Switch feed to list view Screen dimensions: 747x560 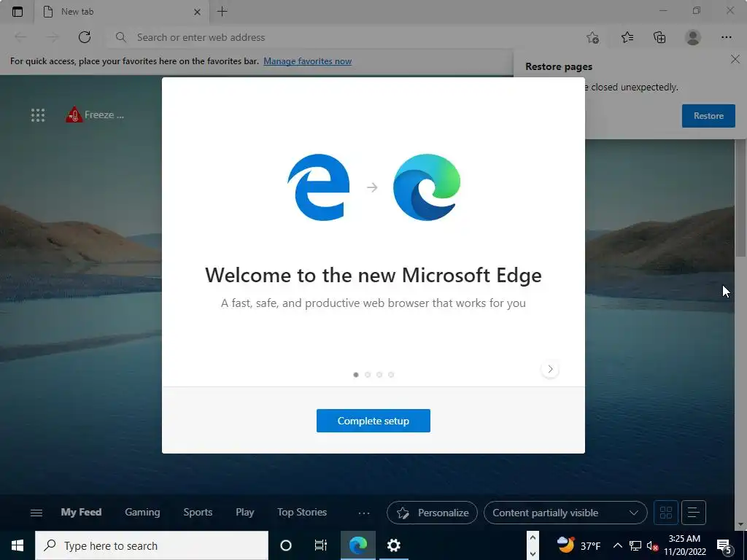click(694, 513)
